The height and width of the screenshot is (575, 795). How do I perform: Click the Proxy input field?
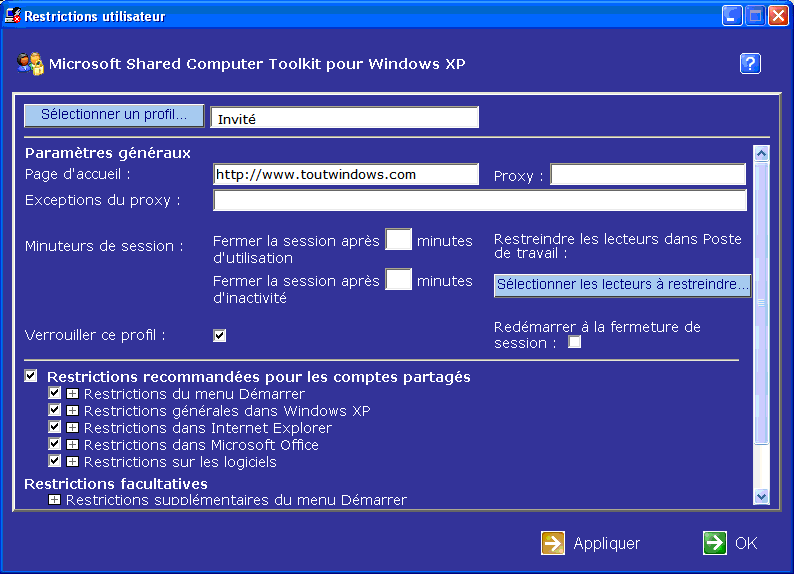pos(647,176)
